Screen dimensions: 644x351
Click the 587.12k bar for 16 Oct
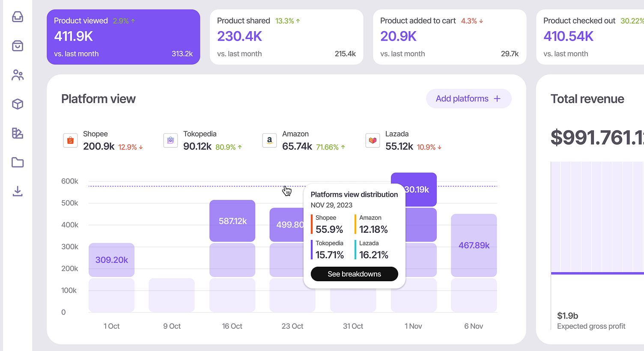(x=232, y=221)
